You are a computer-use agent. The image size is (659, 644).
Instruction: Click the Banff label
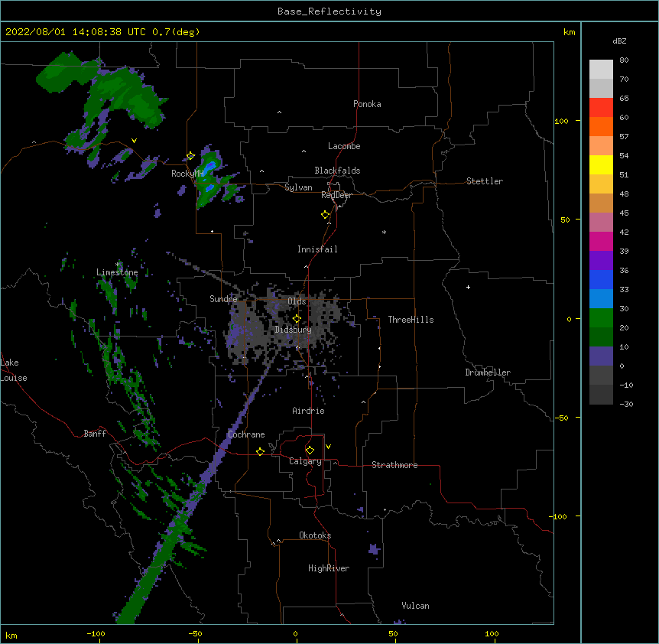point(95,434)
